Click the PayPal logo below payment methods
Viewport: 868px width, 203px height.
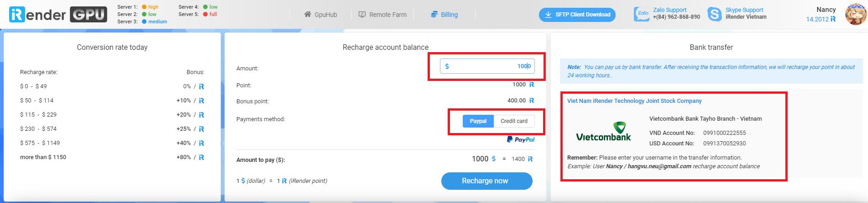[521, 139]
